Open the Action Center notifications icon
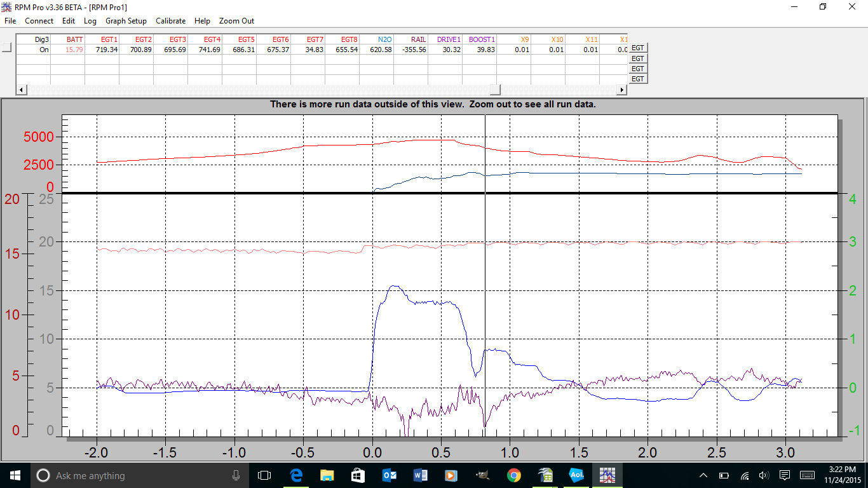Screen dimensions: 868x488 (x=785, y=475)
